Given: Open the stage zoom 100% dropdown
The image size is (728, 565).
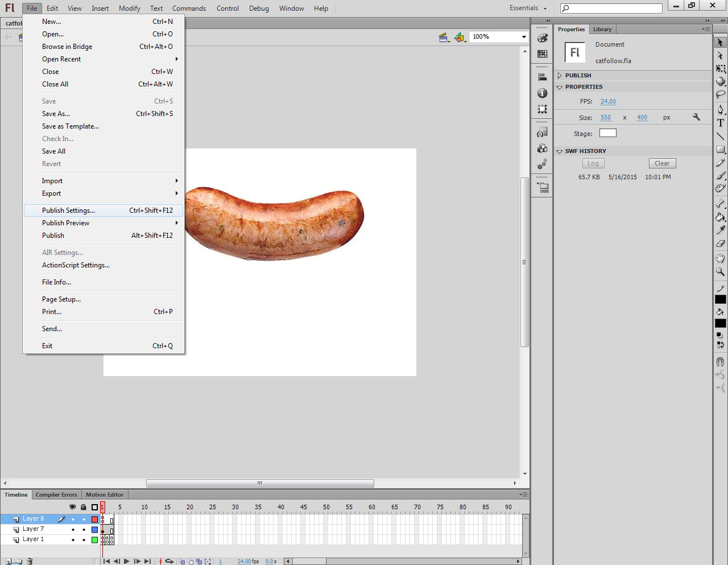Looking at the screenshot, I should (524, 36).
